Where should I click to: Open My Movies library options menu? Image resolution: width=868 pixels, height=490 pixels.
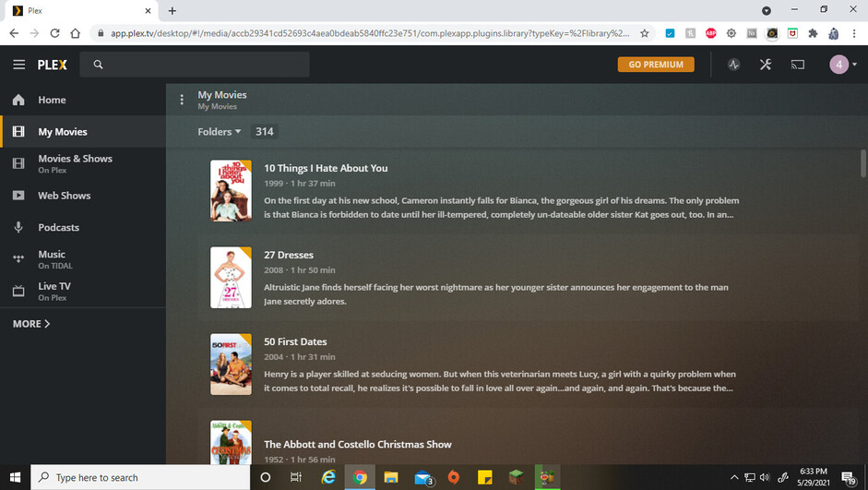182,100
